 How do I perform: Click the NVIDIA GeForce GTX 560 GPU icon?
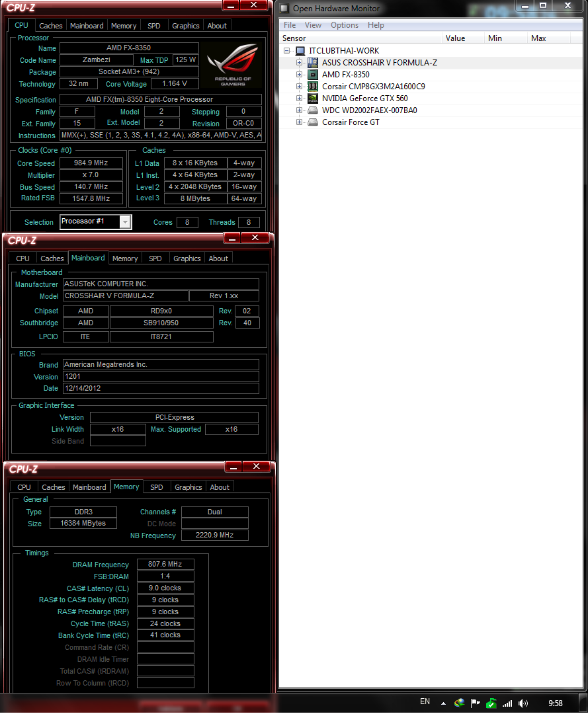312,98
